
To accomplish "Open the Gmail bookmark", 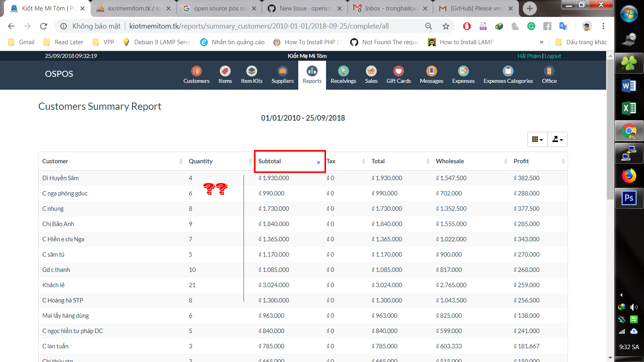I will pyautogui.click(x=22, y=42).
